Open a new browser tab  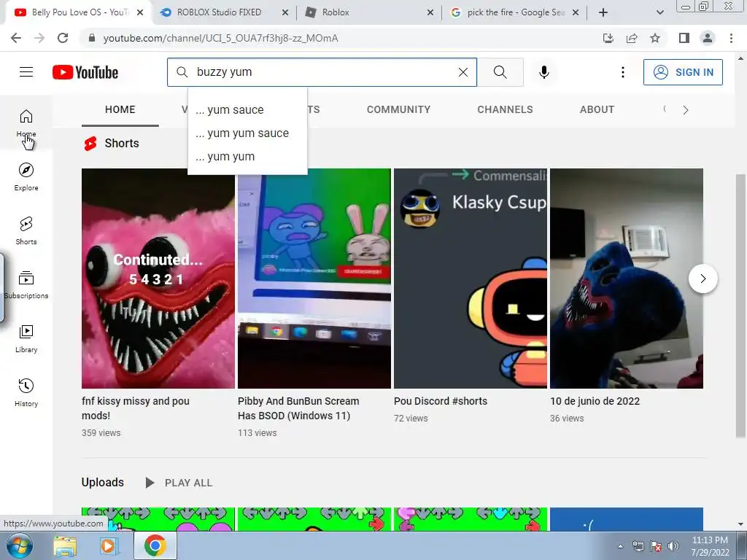tap(603, 12)
